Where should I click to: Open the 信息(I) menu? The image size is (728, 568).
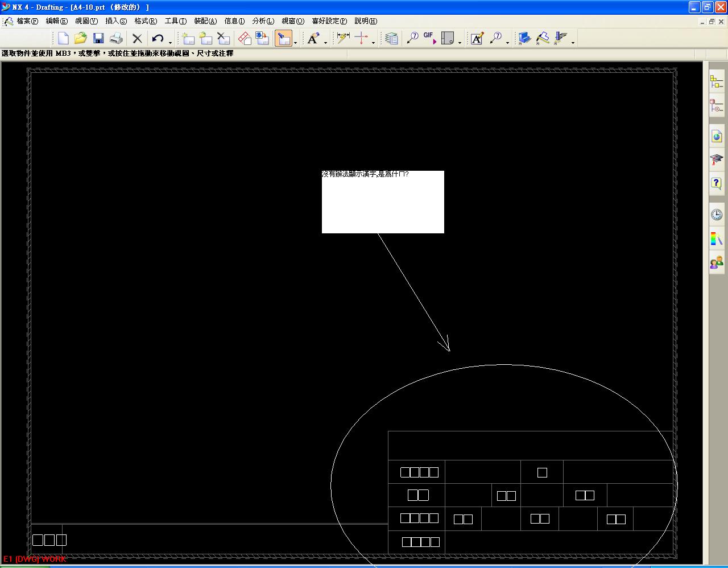click(234, 21)
